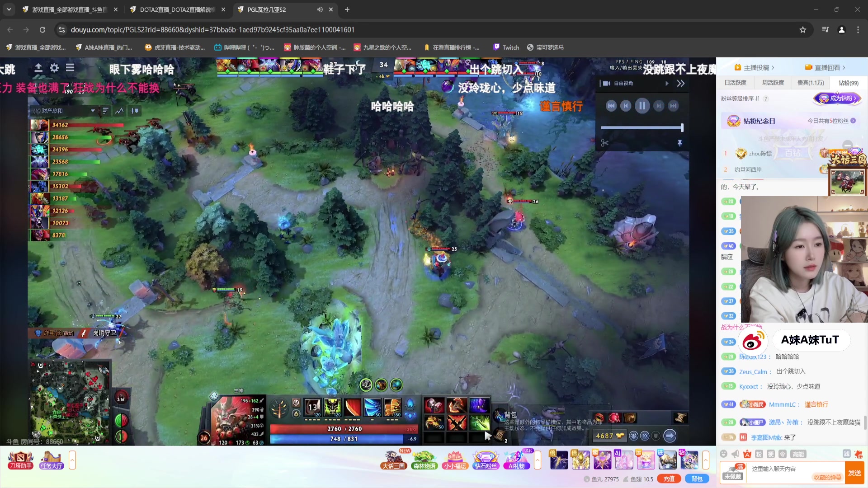The image size is (868, 488).
Task: Reload the page with the refresh icon
Action: 42,30
